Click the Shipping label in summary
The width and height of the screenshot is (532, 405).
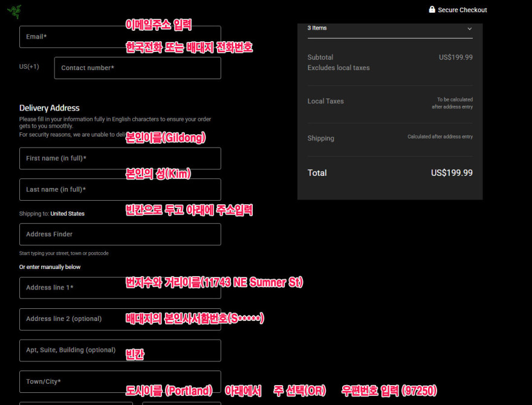click(320, 138)
